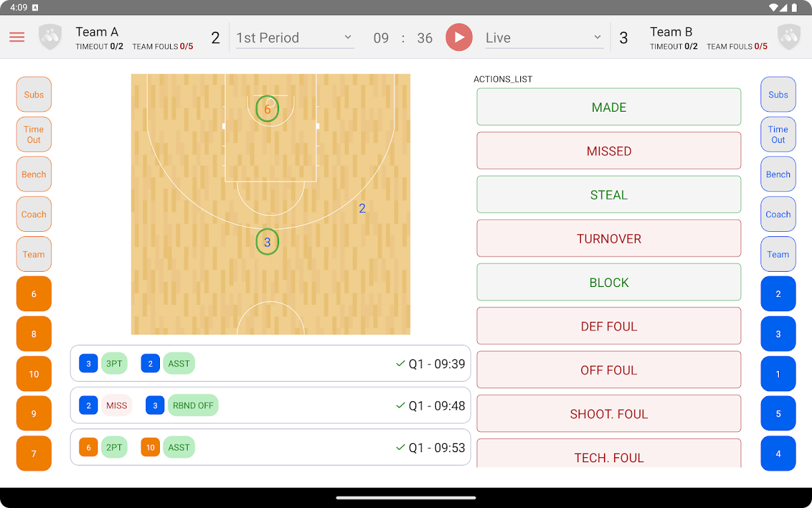Choose the MADE action
Viewport: 812px width, 508px height.
[609, 107]
